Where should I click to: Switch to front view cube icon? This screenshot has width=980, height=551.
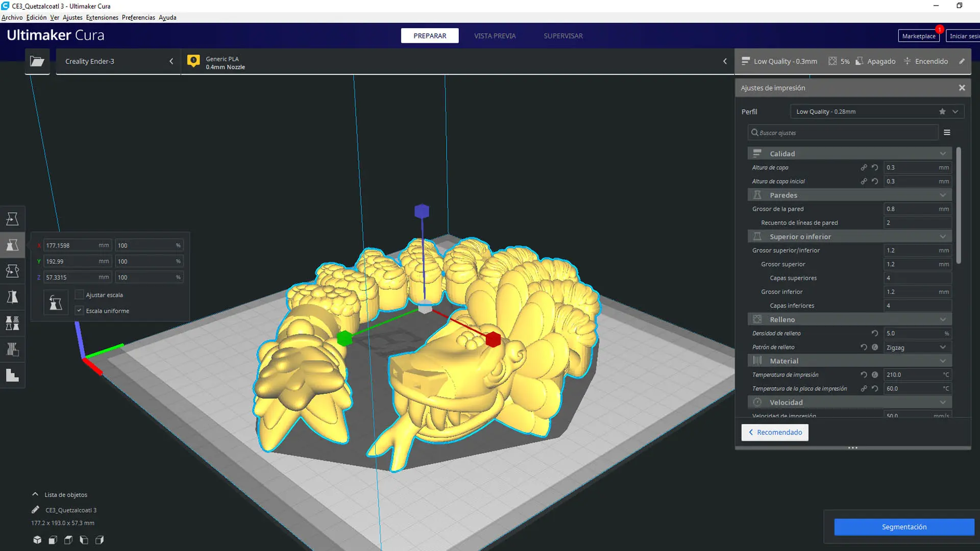(53, 540)
